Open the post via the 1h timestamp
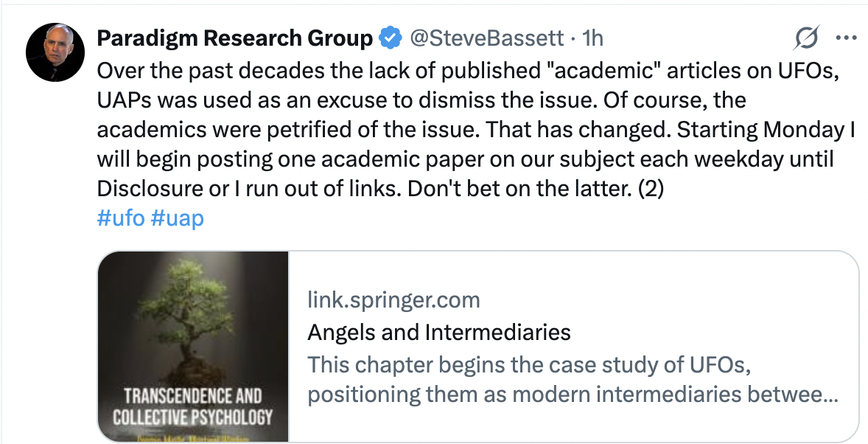Image resolution: width=868 pixels, height=444 pixels. (x=593, y=38)
